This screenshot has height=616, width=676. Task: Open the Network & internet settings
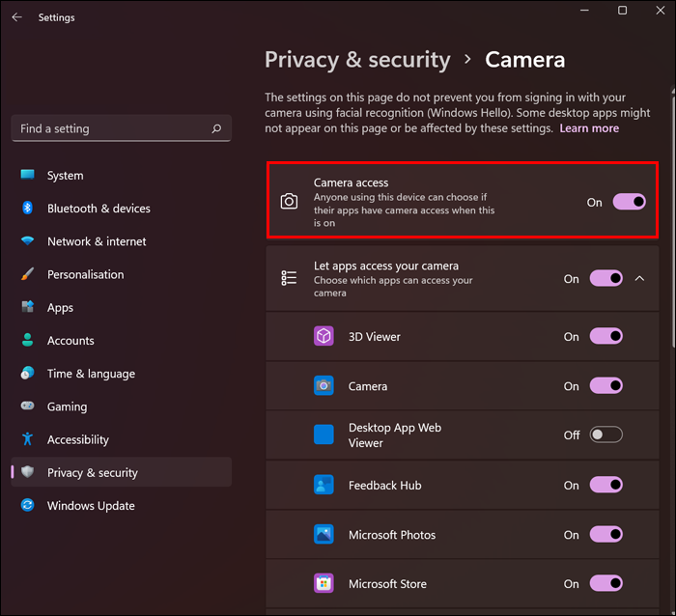[97, 241]
